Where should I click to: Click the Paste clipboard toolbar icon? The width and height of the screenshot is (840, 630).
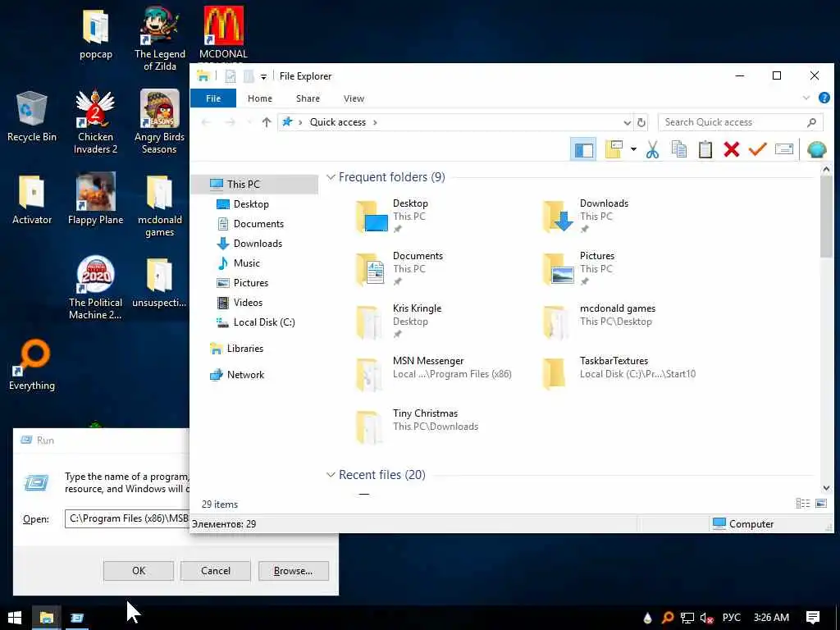705,149
